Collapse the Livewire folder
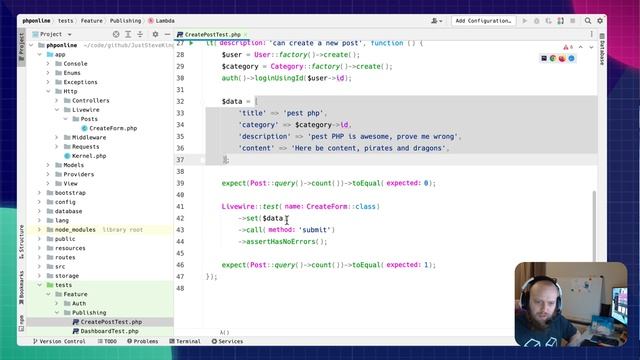Viewport: 640px width, 360px height. pos(57,110)
